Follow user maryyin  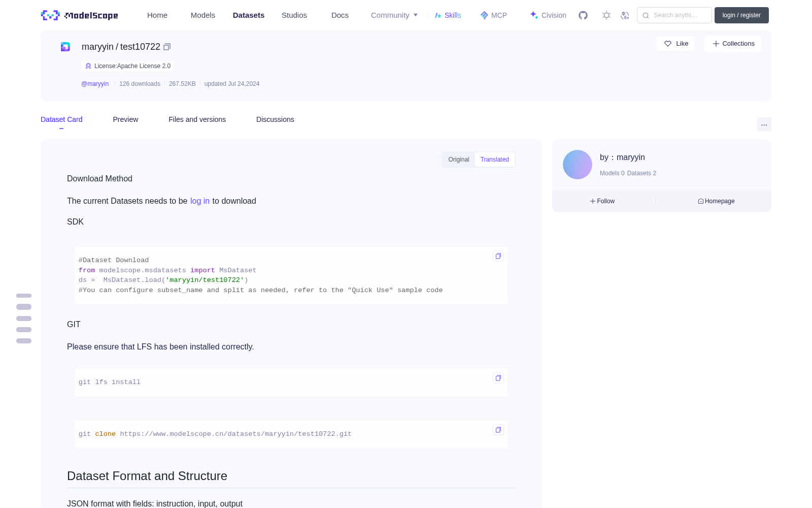click(602, 201)
